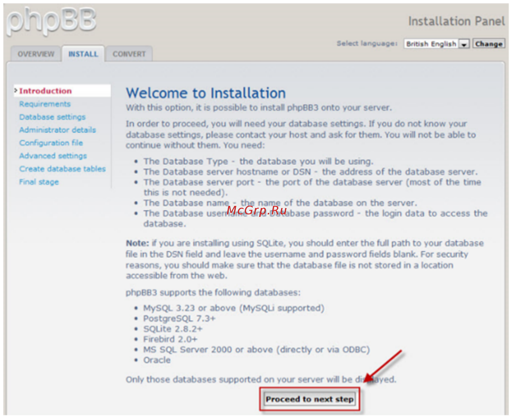Screen dimensions: 510x420
Task: Click the 'Firebird 2.0+' list item
Action: (170, 339)
